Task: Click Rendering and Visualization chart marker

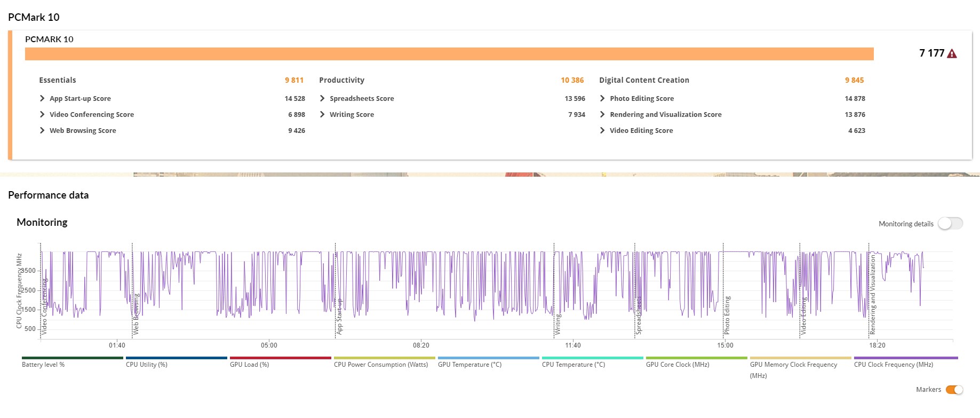Action: [873, 295]
